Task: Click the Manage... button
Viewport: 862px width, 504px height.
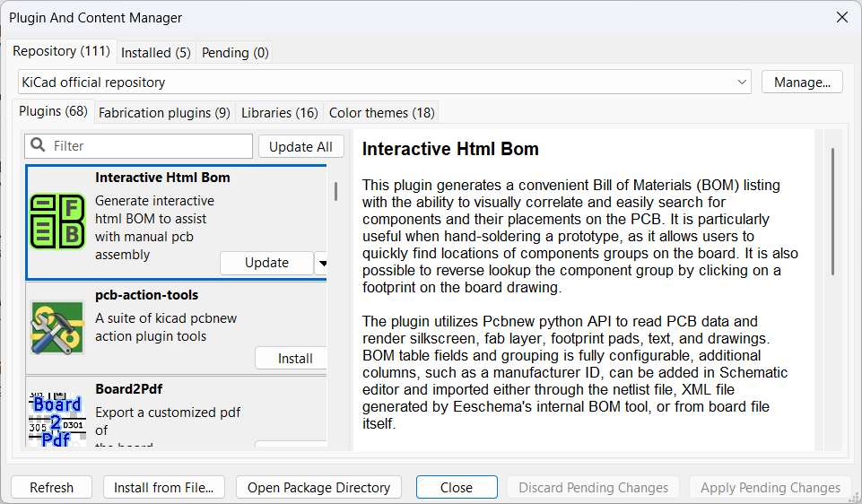Action: 802,83
